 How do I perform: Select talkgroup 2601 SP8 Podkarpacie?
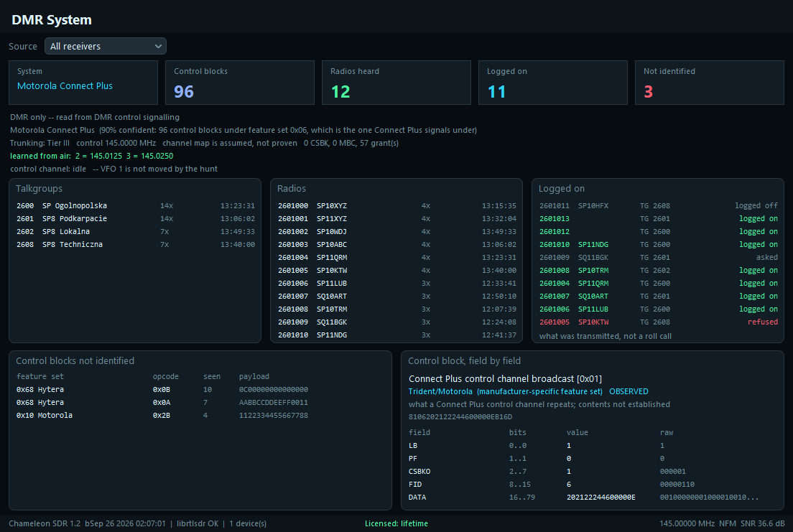pos(135,218)
